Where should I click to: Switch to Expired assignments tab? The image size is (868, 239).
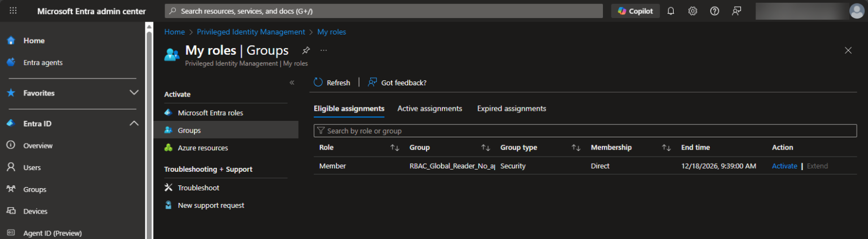pyautogui.click(x=511, y=108)
